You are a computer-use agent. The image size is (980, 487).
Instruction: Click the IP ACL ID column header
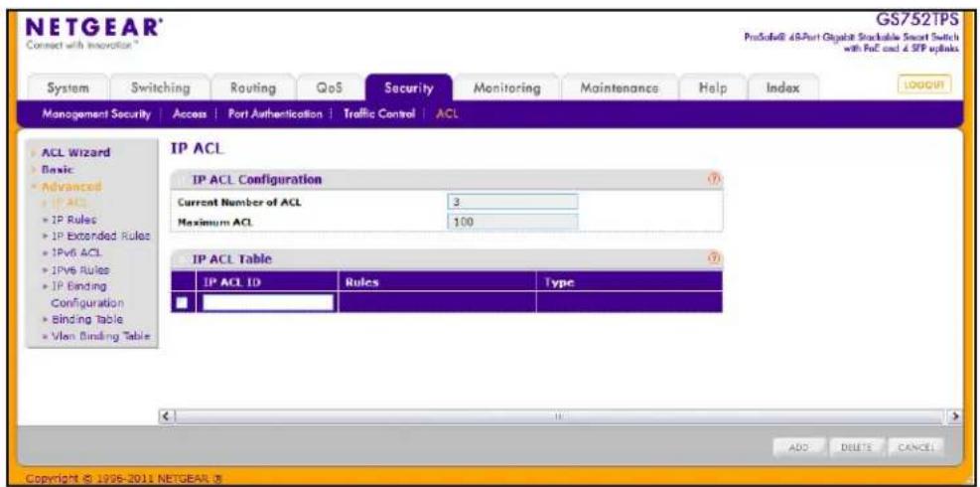click(267, 281)
